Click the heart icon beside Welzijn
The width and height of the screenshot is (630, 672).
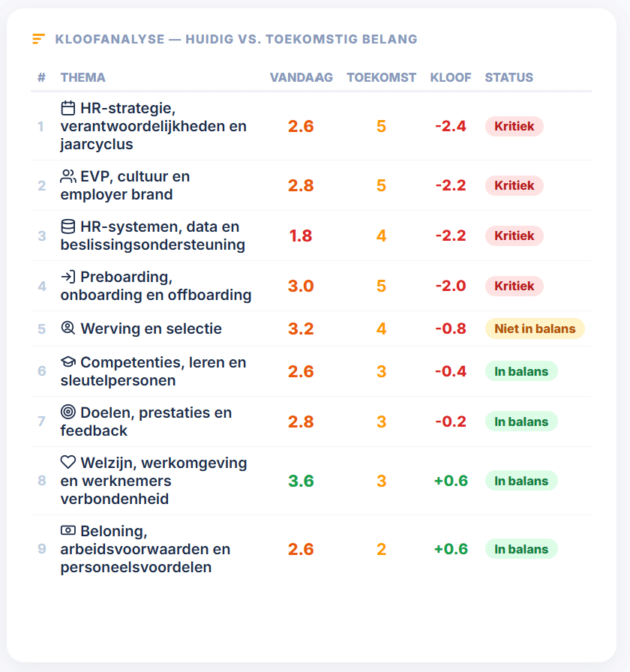[67, 462]
